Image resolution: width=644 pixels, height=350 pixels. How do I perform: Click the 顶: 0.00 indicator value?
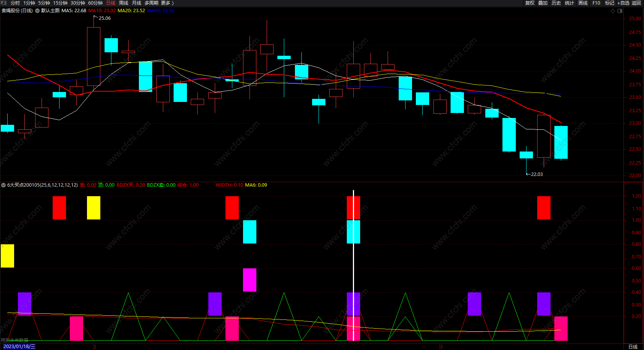click(106, 185)
